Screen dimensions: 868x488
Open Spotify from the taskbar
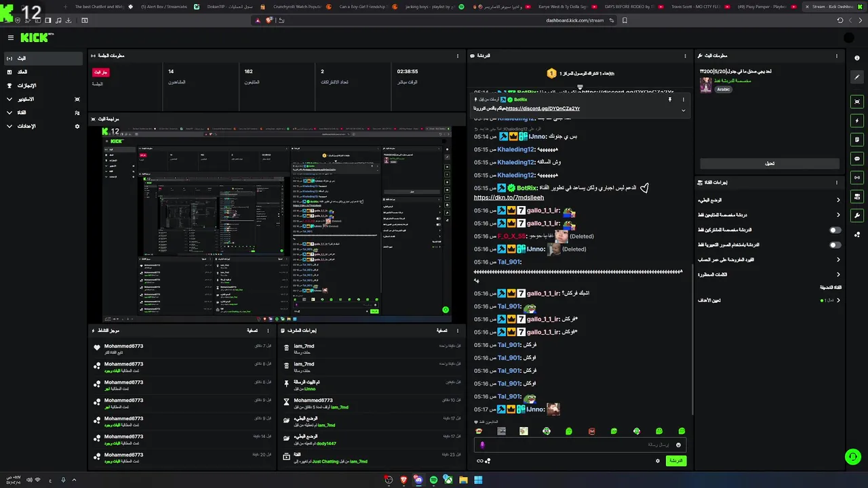point(433,480)
